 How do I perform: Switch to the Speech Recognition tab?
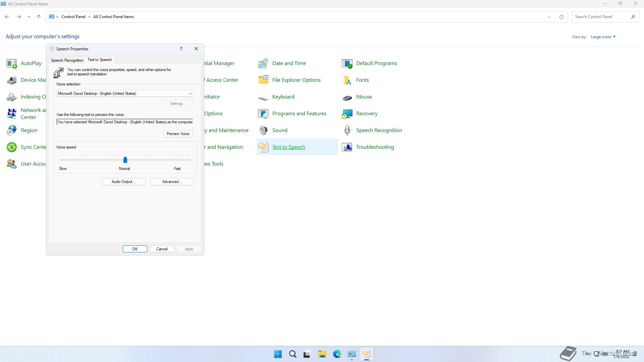[67, 60]
